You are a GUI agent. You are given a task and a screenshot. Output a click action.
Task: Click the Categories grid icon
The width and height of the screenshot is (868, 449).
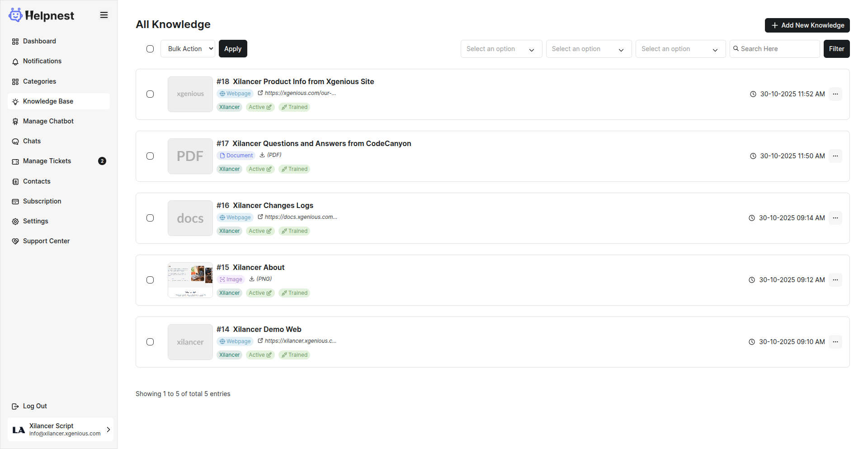tap(15, 82)
